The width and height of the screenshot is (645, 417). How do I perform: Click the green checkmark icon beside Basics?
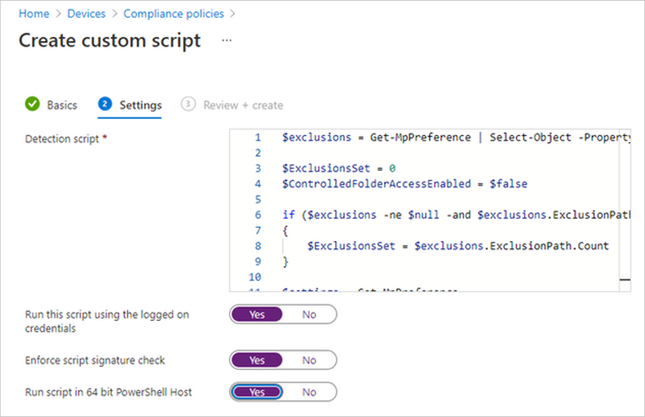[32, 105]
